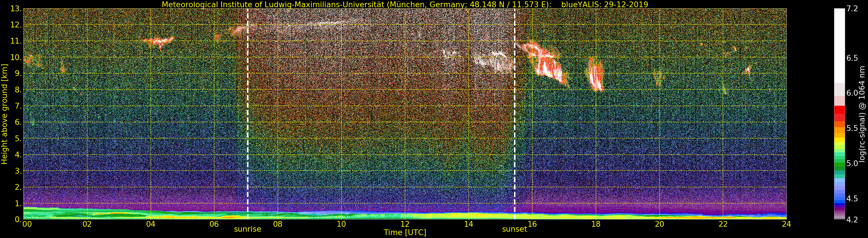The height and width of the screenshot is (238, 868).
Task: Click the height axis tick label 2
Action: point(18,187)
